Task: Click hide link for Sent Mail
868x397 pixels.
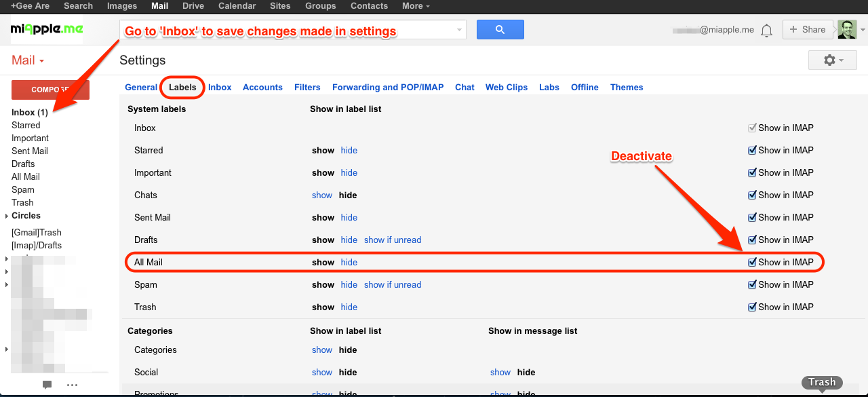Action: 349,218
